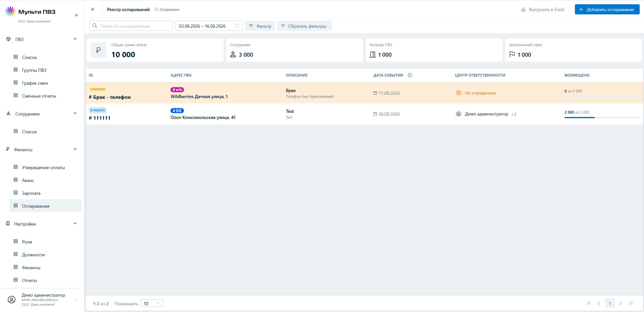Go to first page of results
644x312 pixels.
point(589,303)
